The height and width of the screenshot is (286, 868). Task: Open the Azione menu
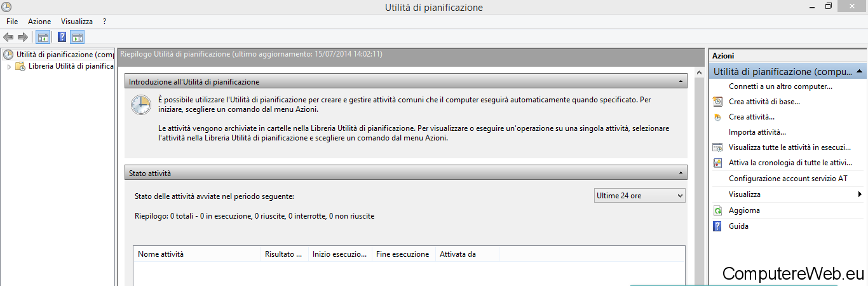[39, 22]
